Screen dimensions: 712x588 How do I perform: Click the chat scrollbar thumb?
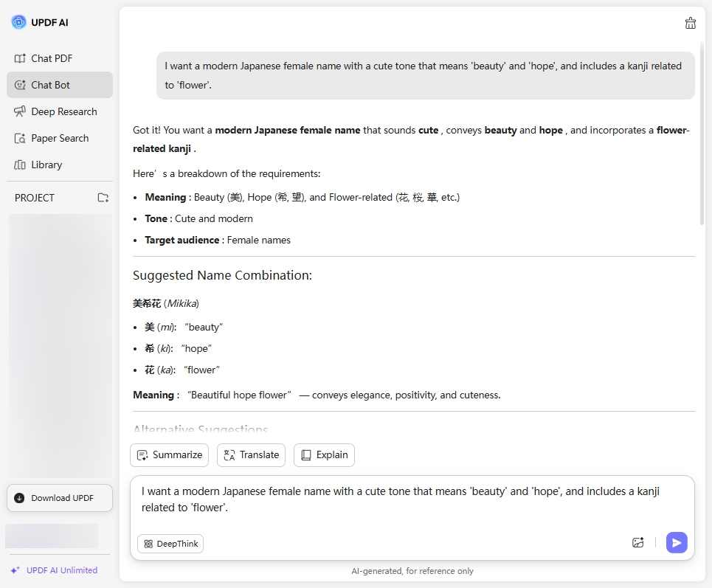pos(702,133)
